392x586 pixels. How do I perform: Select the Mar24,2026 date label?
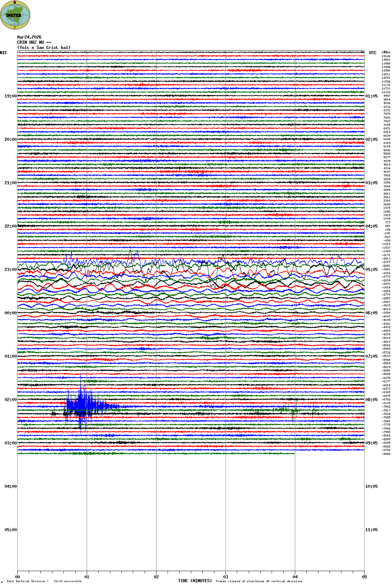click(x=29, y=37)
